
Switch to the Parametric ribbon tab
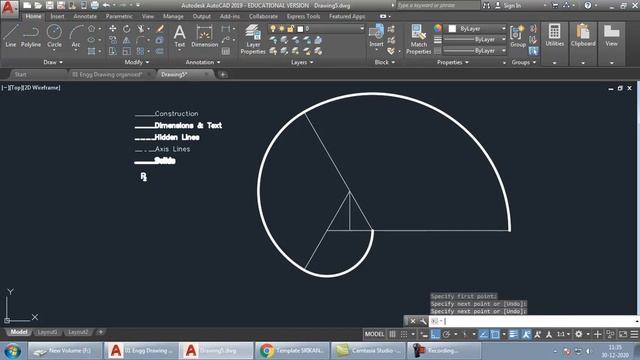pyautogui.click(x=119, y=16)
